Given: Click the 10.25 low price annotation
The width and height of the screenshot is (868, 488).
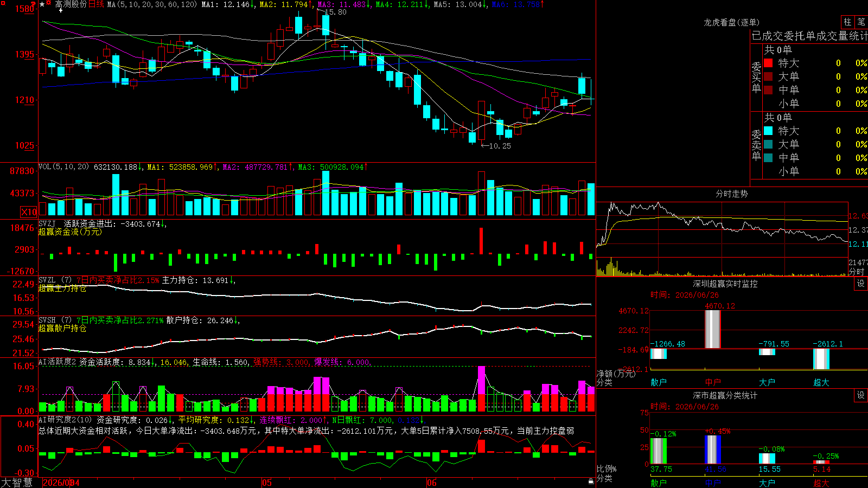Looking at the screenshot, I should [500, 146].
